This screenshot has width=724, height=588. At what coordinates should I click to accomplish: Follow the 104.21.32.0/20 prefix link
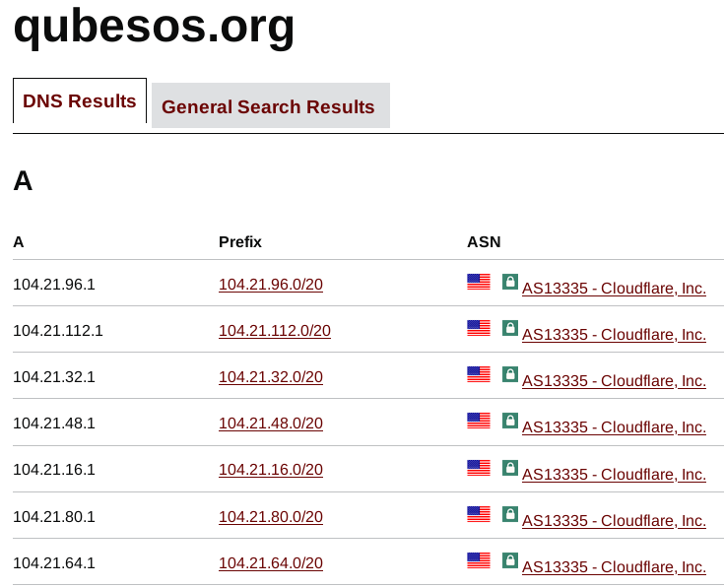271,376
